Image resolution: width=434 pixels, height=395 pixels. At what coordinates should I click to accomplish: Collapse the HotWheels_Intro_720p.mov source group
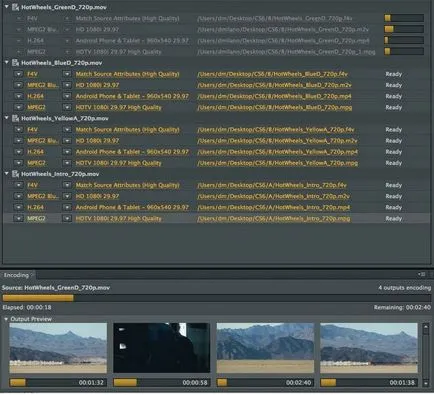click(x=6, y=174)
